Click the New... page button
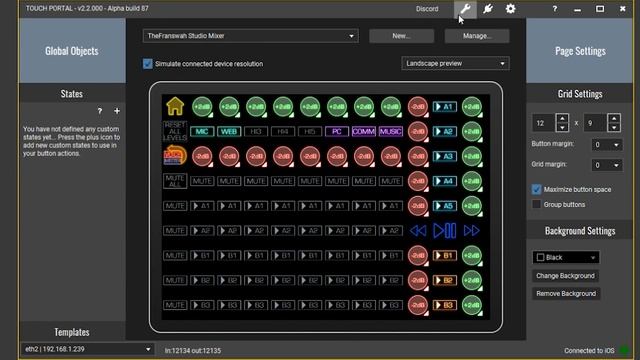640x360 pixels. 401,36
